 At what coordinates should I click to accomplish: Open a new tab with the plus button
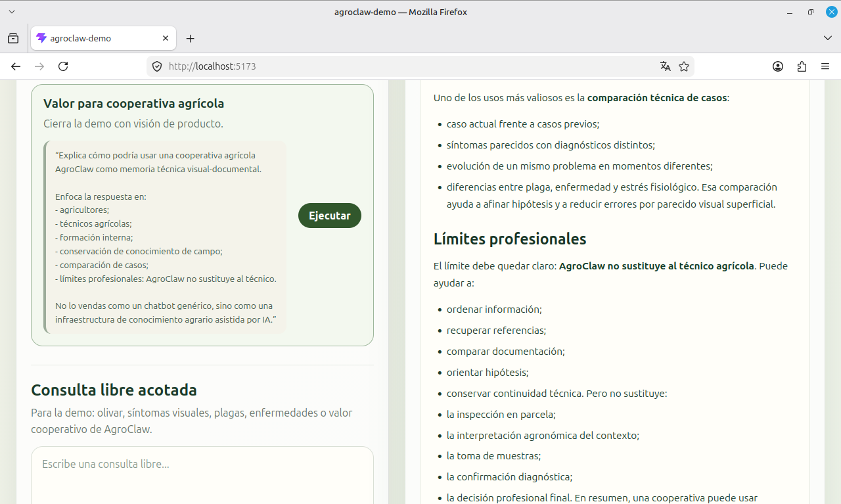click(x=191, y=38)
